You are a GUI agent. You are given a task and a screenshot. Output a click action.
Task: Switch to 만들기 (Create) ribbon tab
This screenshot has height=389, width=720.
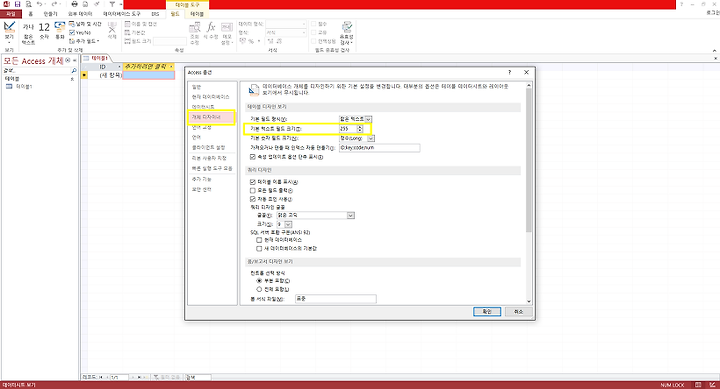pyautogui.click(x=51, y=14)
